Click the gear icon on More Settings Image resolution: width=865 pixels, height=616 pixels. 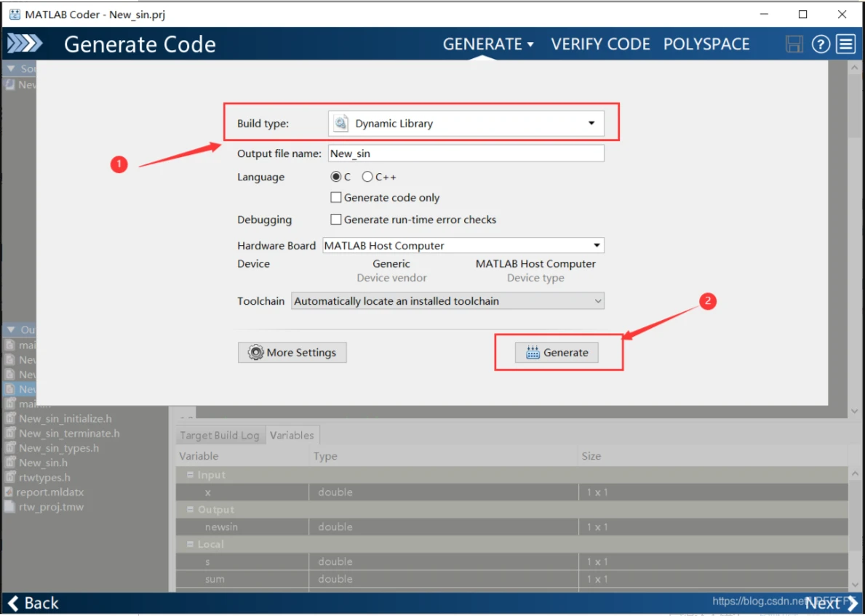coord(255,353)
